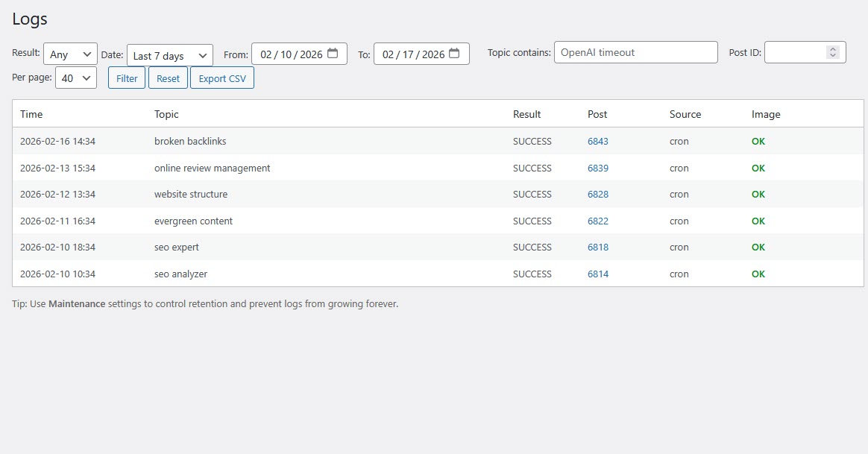Expand the Result filter dropdown
Screen dimensions: 868x454
(70, 54)
